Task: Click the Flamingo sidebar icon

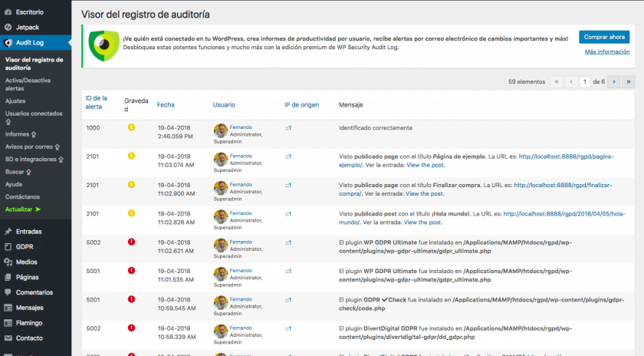Action: click(x=8, y=323)
